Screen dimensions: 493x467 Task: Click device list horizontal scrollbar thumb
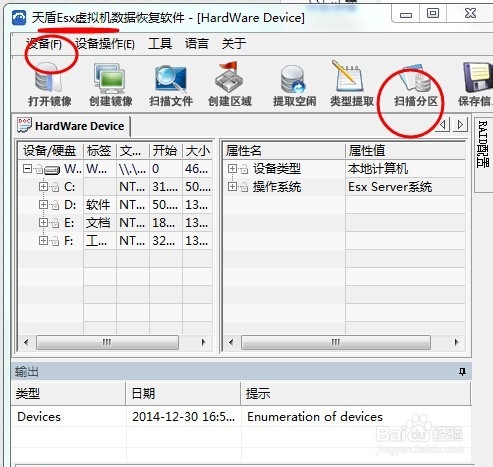107,342
